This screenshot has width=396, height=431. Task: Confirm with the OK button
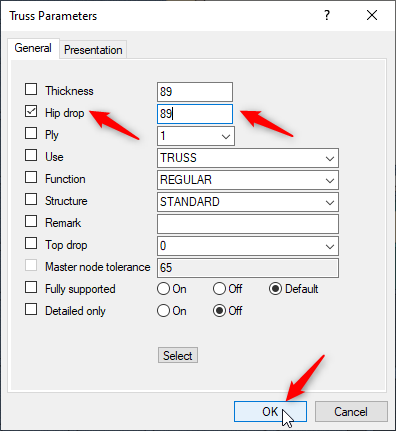click(270, 412)
